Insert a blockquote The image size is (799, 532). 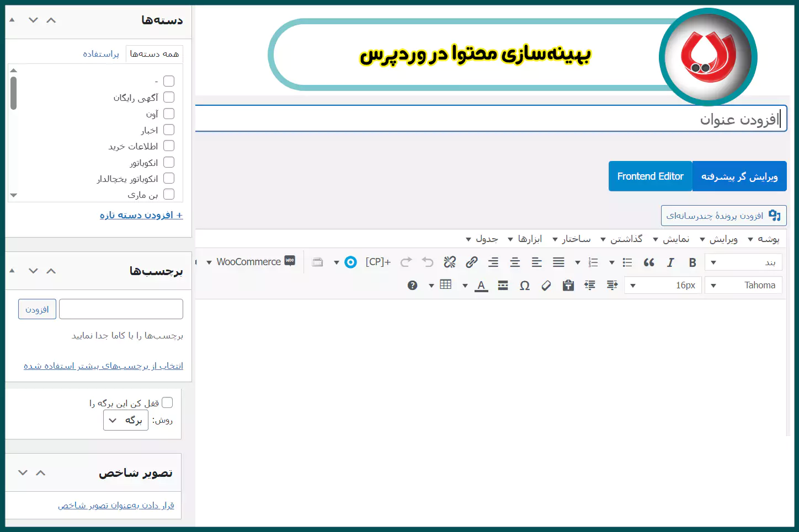(649, 262)
